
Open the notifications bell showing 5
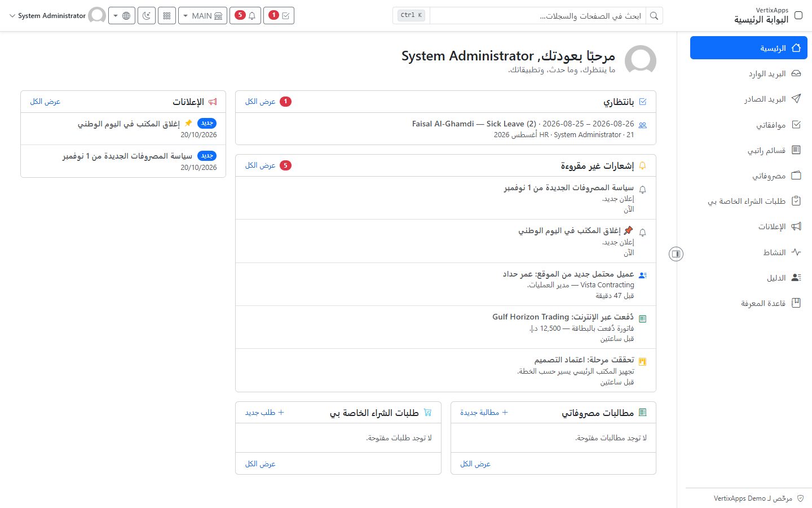245,16
